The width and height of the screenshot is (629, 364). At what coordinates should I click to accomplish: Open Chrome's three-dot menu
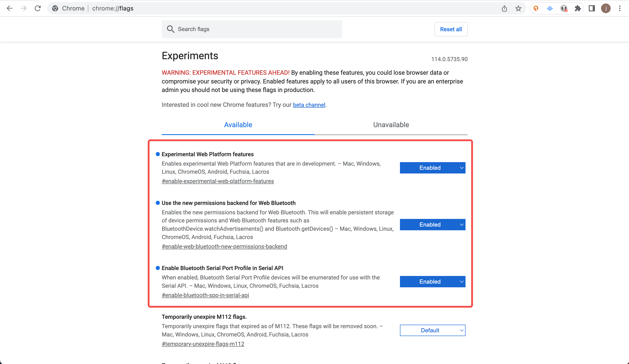pyautogui.click(x=620, y=8)
